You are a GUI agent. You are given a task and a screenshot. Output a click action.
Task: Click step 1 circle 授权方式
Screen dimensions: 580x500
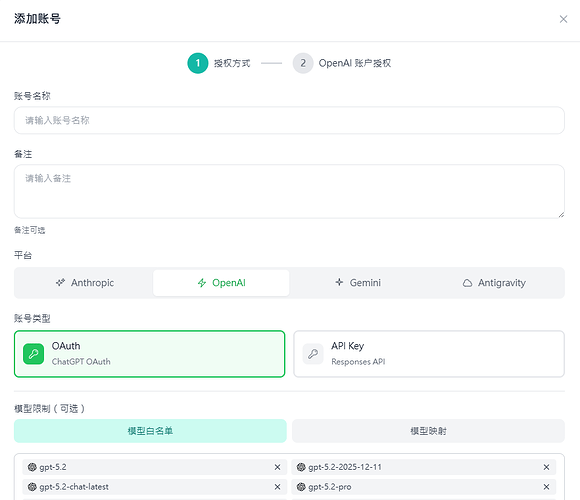pos(198,63)
